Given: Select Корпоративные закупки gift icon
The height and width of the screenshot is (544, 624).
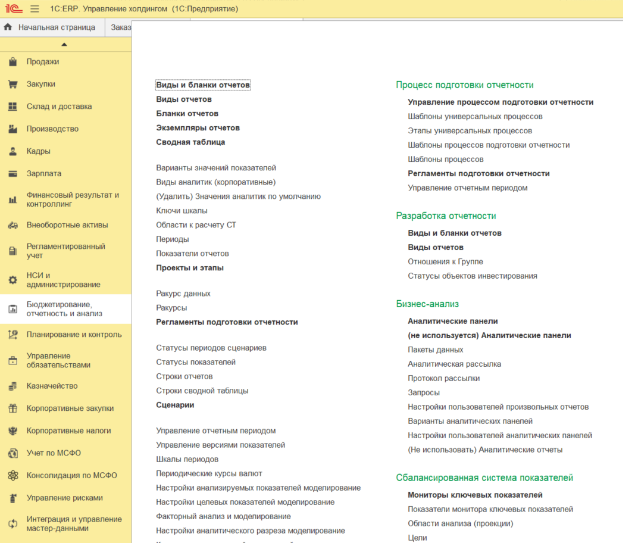Looking at the screenshot, I should [13, 408].
